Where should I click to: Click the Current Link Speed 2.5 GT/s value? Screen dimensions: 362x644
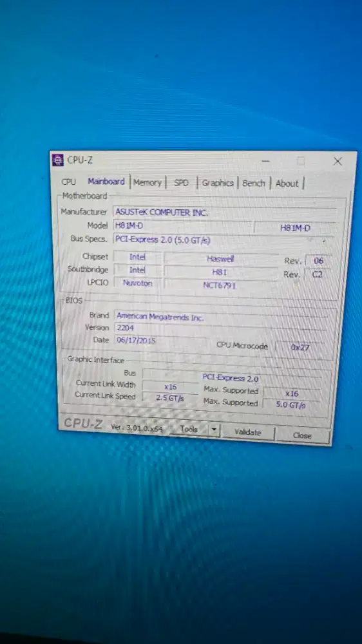(x=169, y=398)
